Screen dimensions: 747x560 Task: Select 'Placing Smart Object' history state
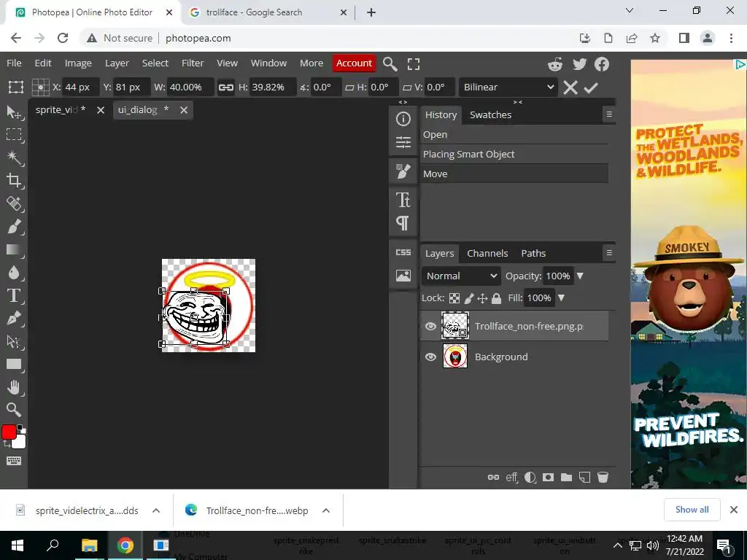pyautogui.click(x=514, y=155)
